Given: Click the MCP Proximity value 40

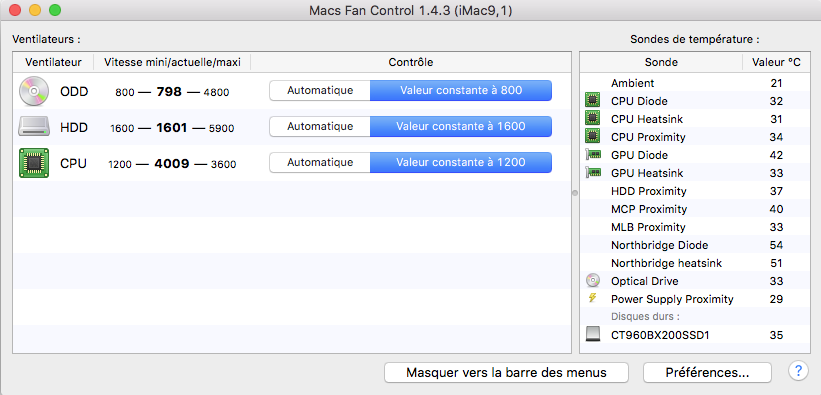Looking at the screenshot, I should point(776,209).
